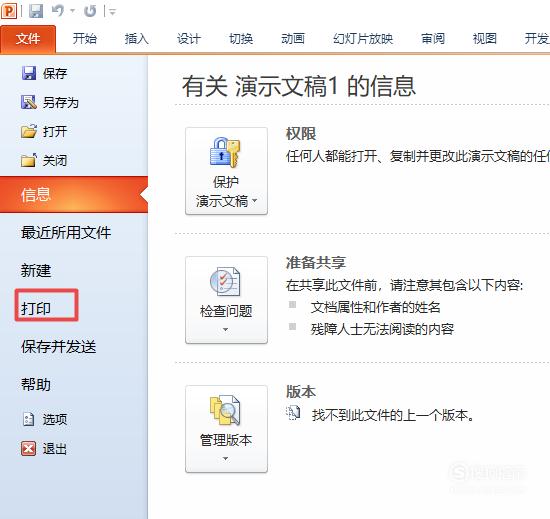Image resolution: width=550 pixels, height=519 pixels.
Task: Click the PowerPoint application icon in title bar
Action: 9,11
